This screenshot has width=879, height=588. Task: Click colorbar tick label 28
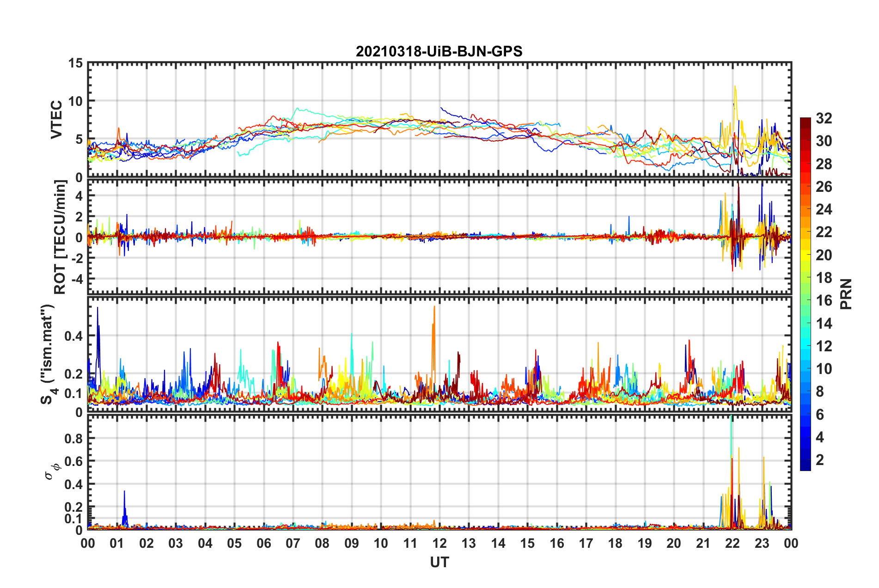pos(824,164)
